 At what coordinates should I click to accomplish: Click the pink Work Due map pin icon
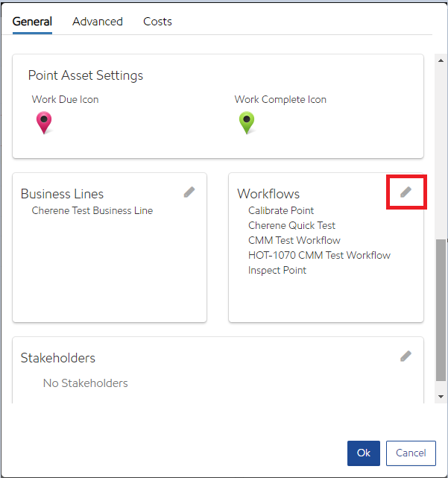[44, 122]
